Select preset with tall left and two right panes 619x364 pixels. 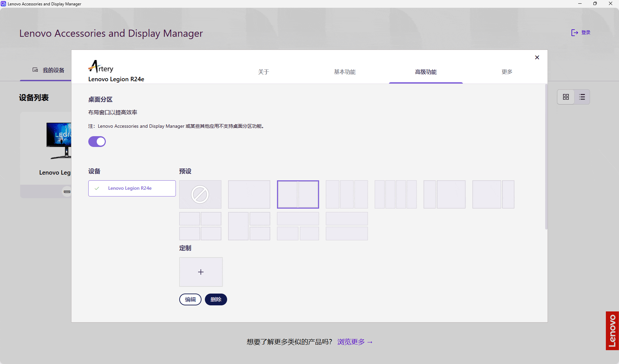click(x=249, y=226)
